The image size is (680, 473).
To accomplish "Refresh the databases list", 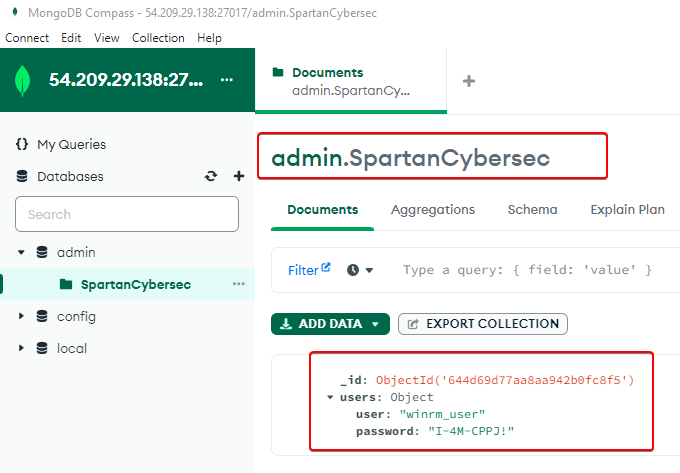I will coord(211,176).
